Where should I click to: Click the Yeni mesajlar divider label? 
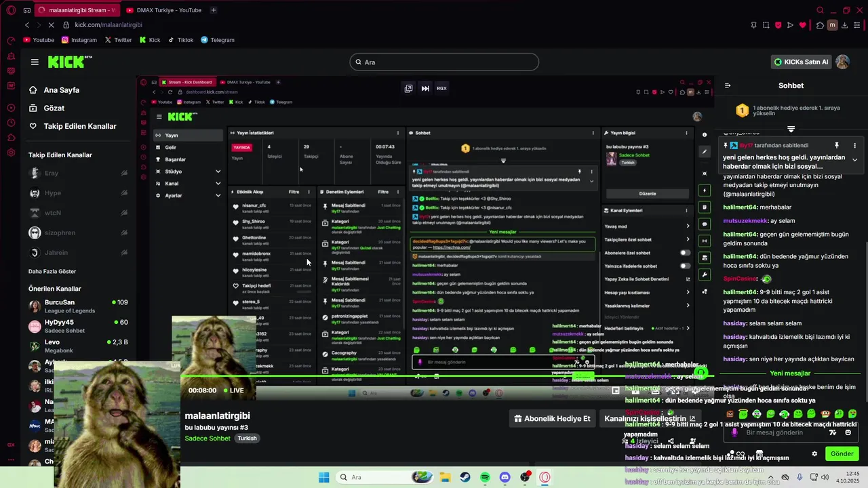[790, 373]
